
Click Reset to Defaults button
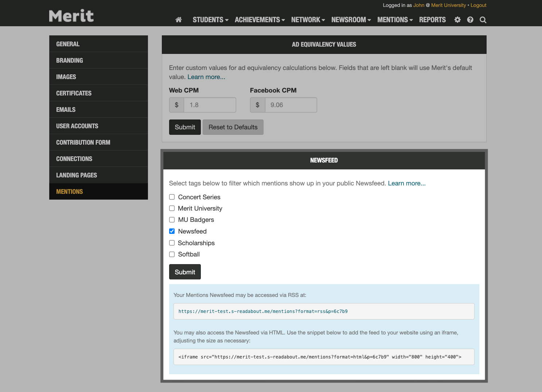(x=233, y=127)
